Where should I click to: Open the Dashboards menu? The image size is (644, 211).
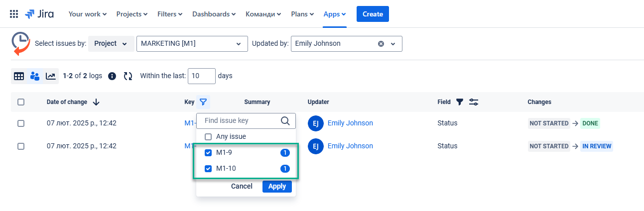tap(214, 14)
